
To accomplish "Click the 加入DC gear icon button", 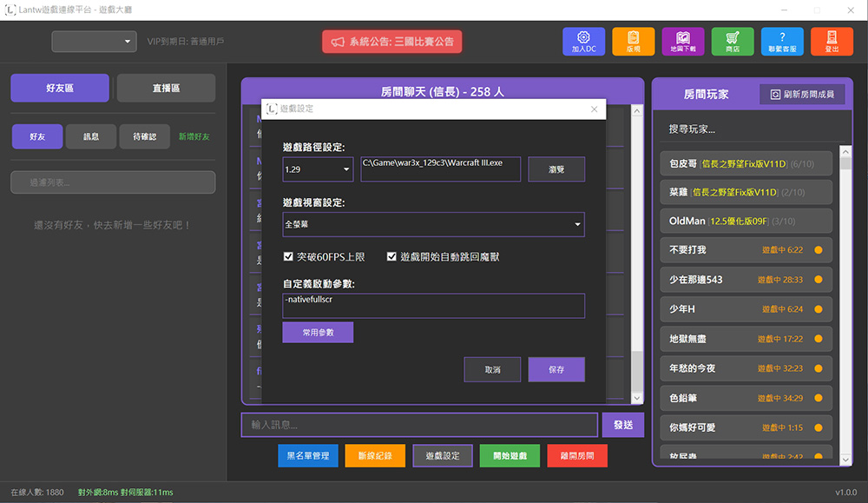I will [x=583, y=42].
